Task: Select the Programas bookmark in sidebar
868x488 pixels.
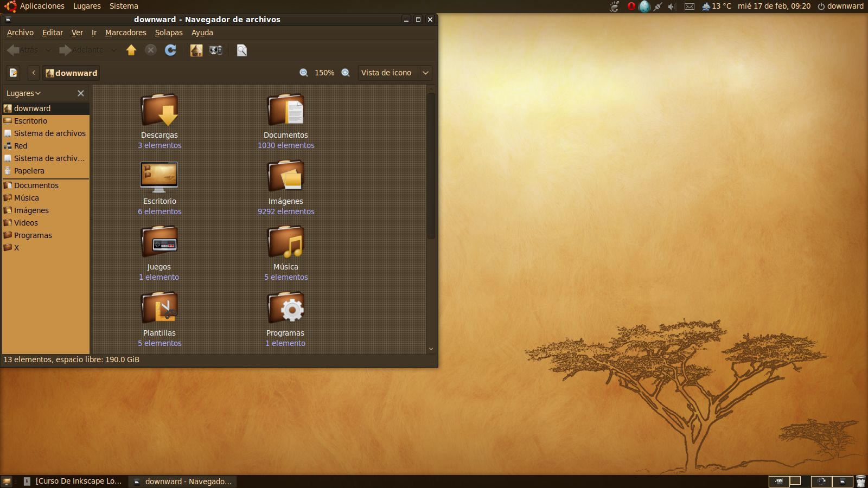Action: coord(46,235)
